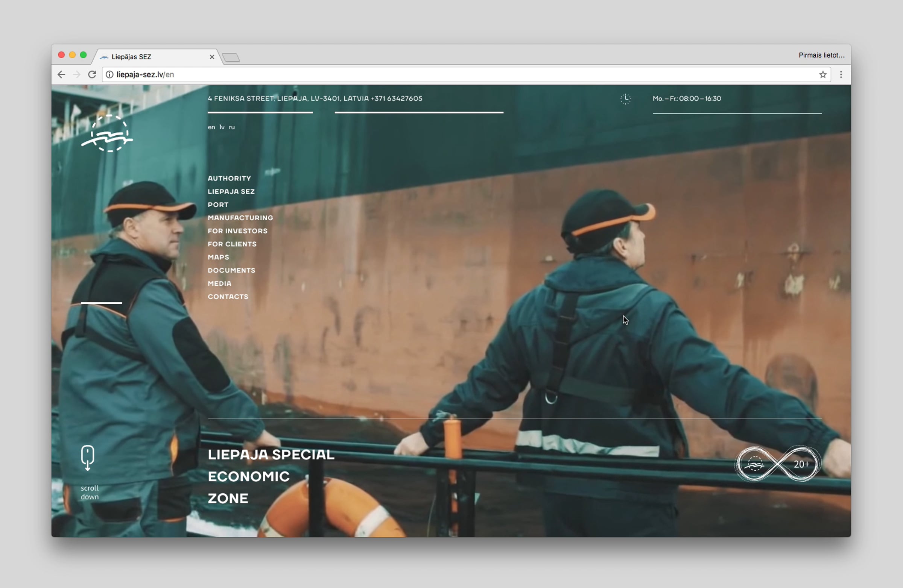Click the address bar URL field
The height and width of the screenshot is (588, 903).
coord(466,75)
